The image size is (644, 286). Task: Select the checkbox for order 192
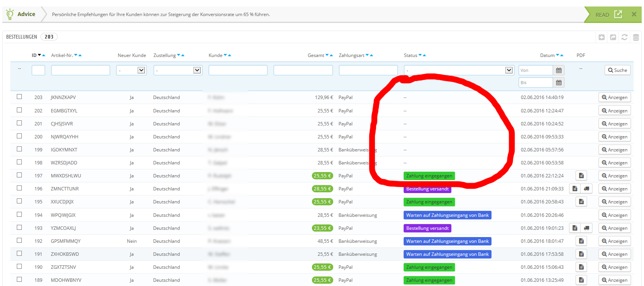[19, 240]
